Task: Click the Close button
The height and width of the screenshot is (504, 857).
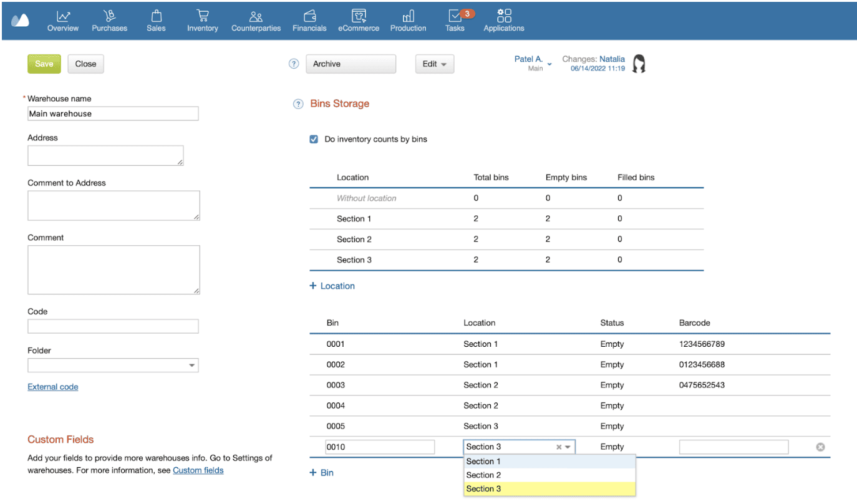Action: pos(85,64)
